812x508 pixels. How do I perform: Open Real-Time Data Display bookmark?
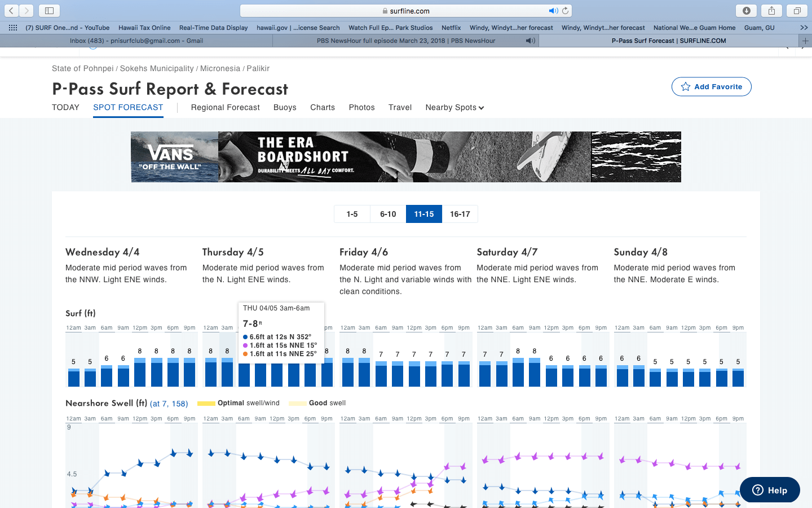(213, 28)
